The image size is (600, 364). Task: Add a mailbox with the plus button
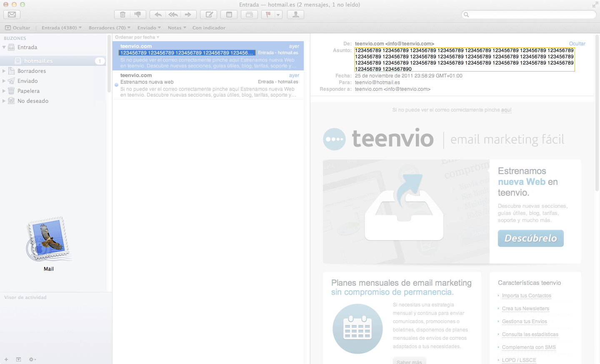click(6, 359)
